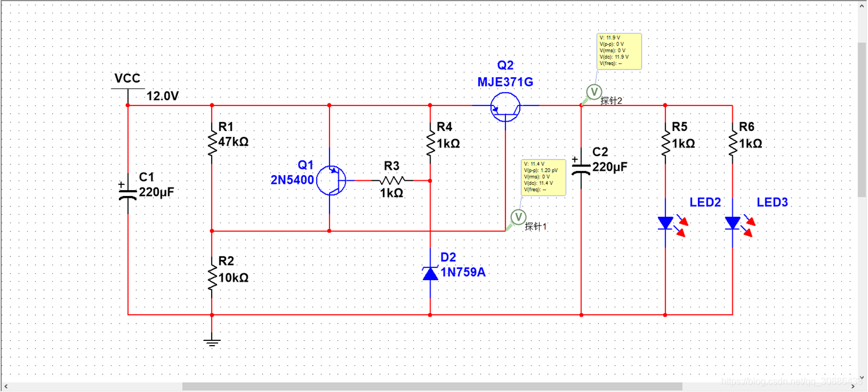
Task: Click the 11.4 V probe readout box
Action: pyautogui.click(x=544, y=177)
